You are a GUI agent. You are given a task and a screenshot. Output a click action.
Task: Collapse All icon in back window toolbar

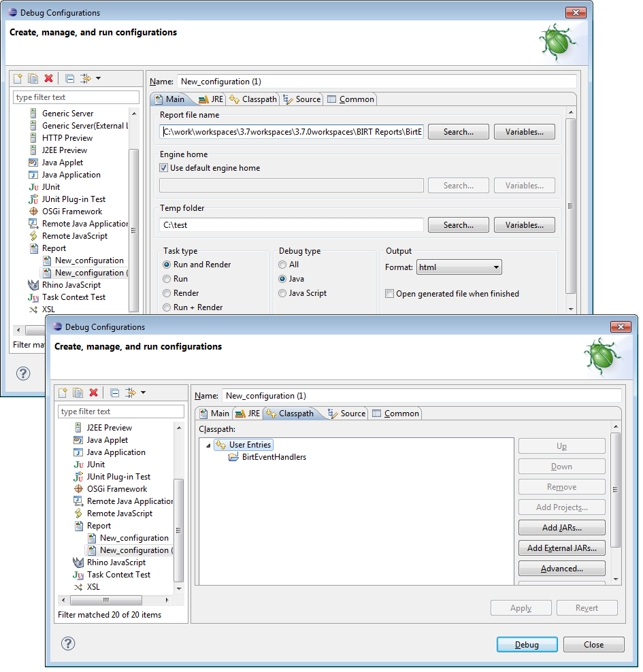(x=69, y=78)
